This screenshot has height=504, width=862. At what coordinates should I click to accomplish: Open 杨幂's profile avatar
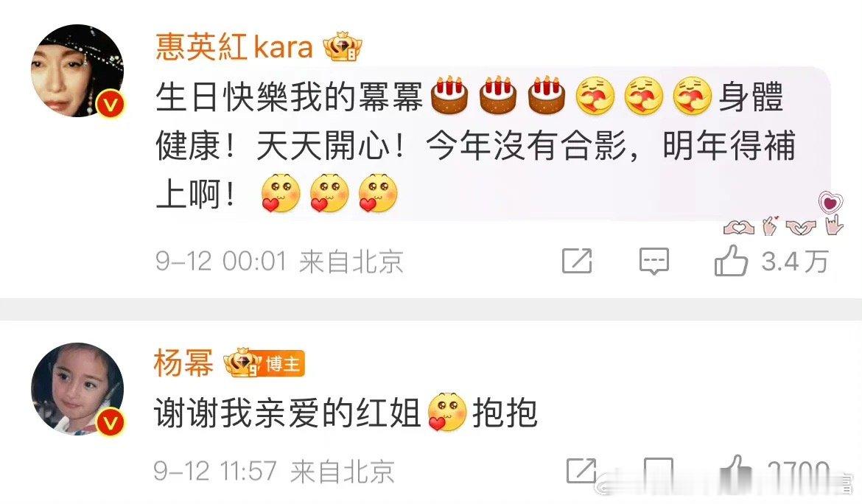click(77, 389)
